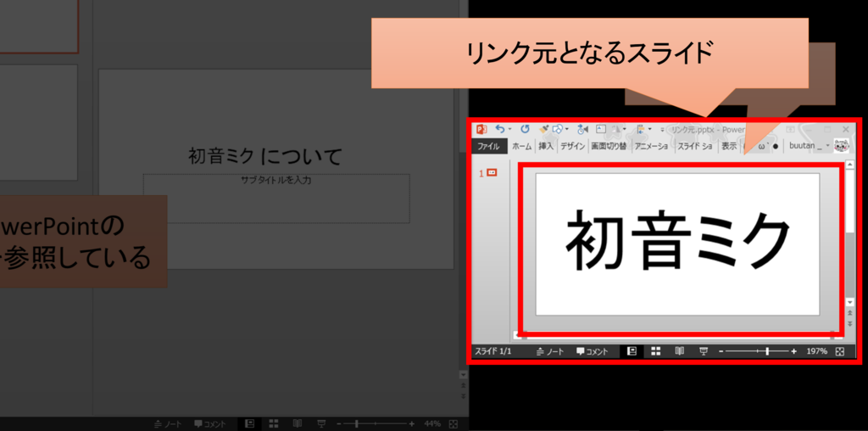Fit slide to window icon in small window
The height and width of the screenshot is (431, 868).
pyautogui.click(x=840, y=351)
